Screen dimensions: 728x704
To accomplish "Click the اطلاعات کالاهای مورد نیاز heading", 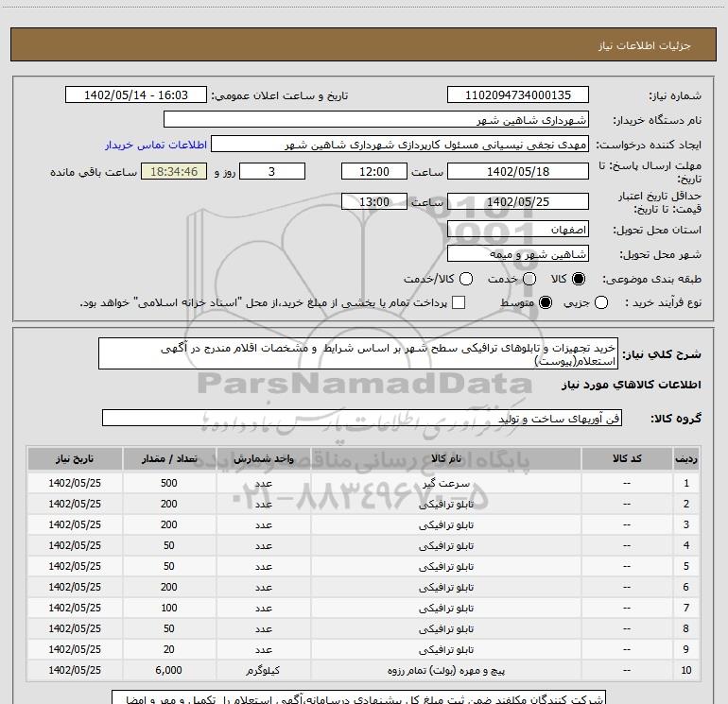I will tap(632, 385).
